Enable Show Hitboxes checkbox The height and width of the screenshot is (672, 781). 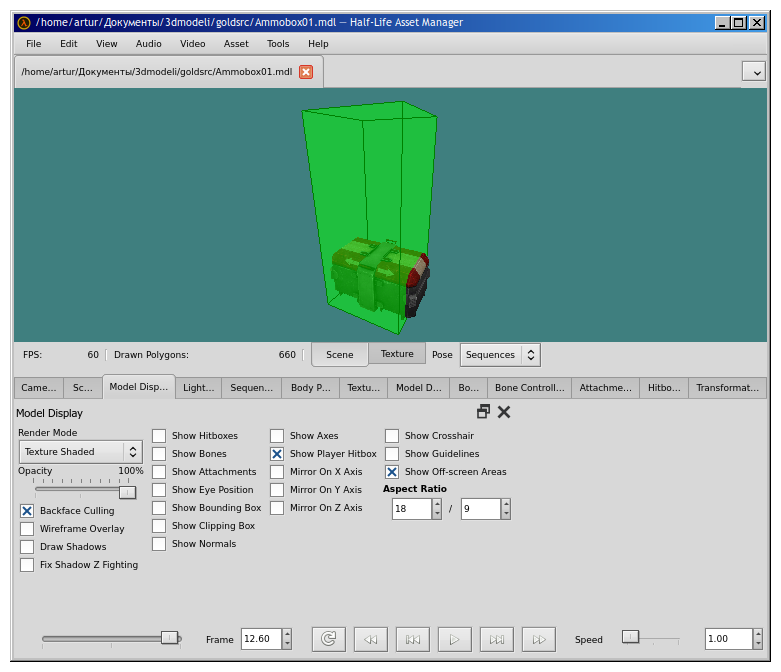point(159,436)
